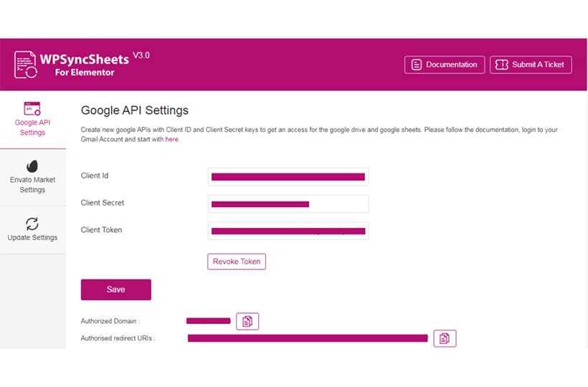Viewport: 588px width, 387px height.
Task: Click the WPSyncSheets document-sync logo icon
Action: pyautogui.click(x=26, y=64)
